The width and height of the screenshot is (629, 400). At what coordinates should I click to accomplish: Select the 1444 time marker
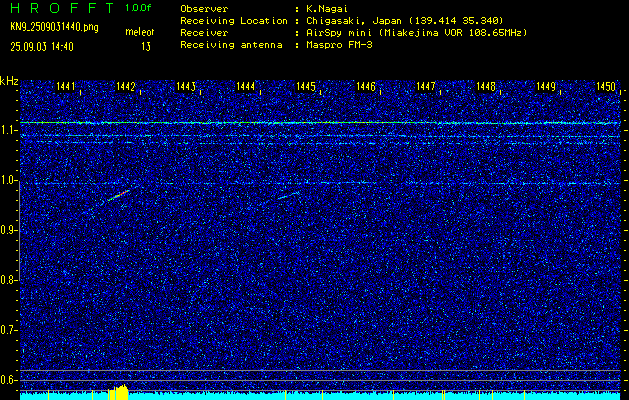[x=246, y=86]
